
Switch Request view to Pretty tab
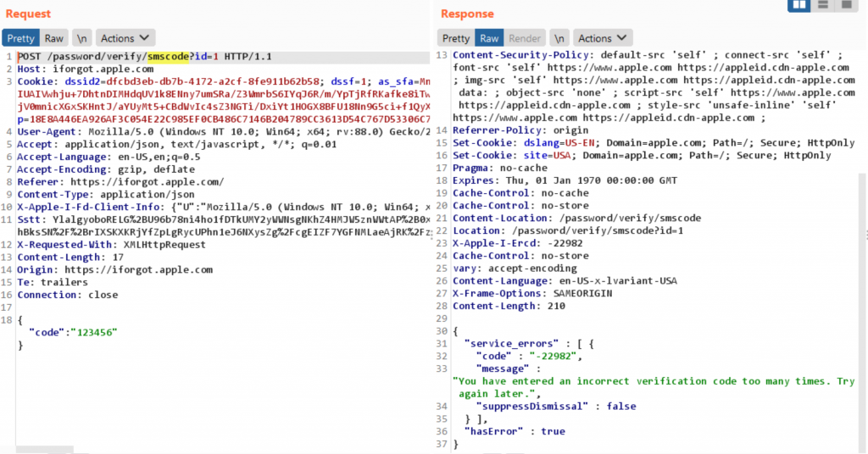click(x=20, y=38)
